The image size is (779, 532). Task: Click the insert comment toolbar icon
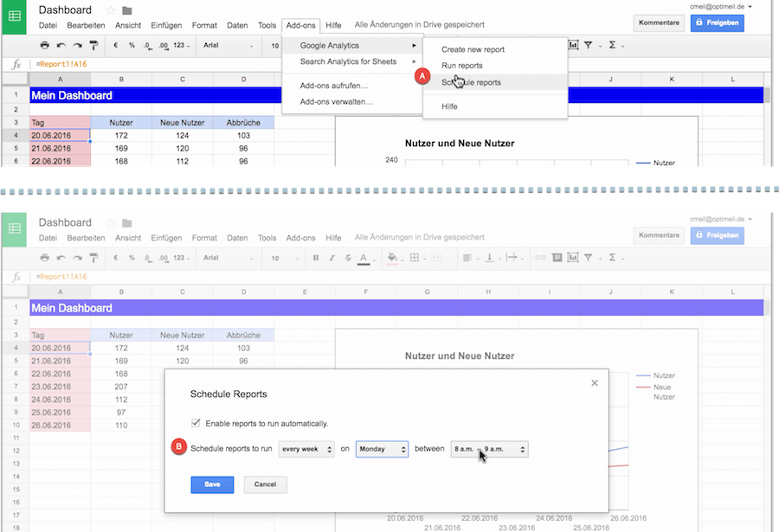coord(557,258)
